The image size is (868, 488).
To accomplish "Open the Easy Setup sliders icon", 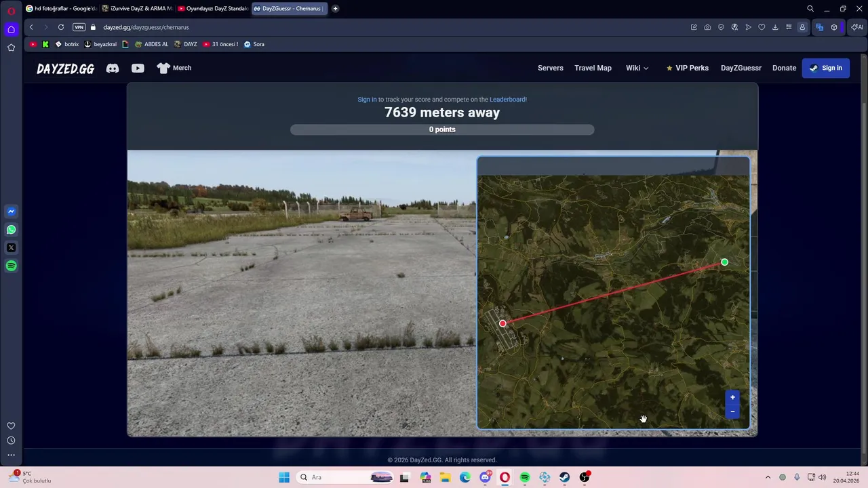I will coord(789,27).
